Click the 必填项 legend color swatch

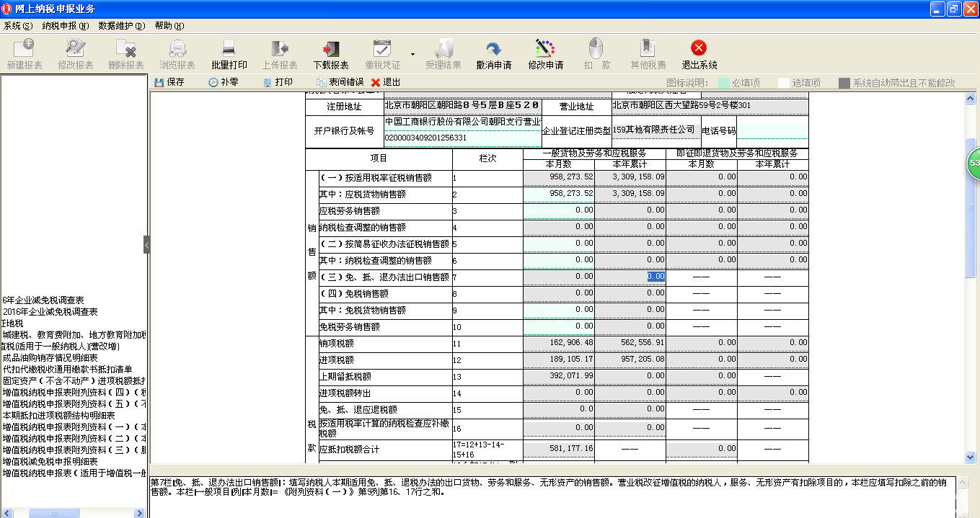(723, 83)
